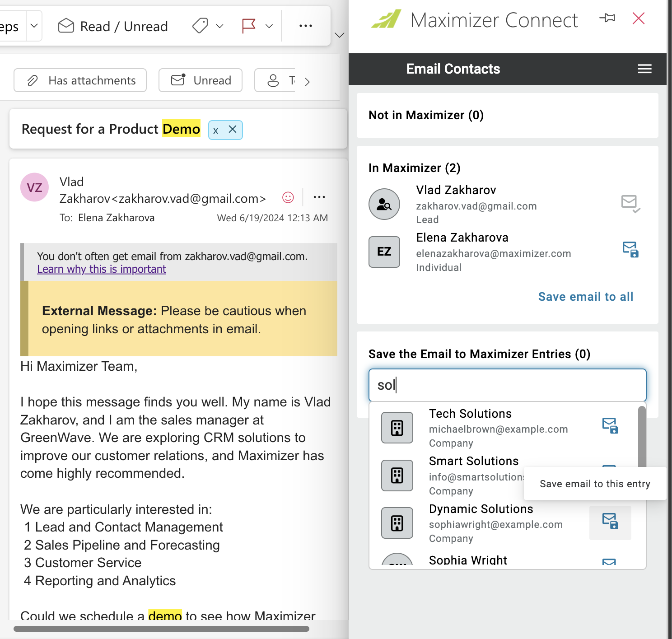This screenshot has width=672, height=639.
Task: Save email to Elena Zakharova via icon
Action: pyautogui.click(x=630, y=249)
